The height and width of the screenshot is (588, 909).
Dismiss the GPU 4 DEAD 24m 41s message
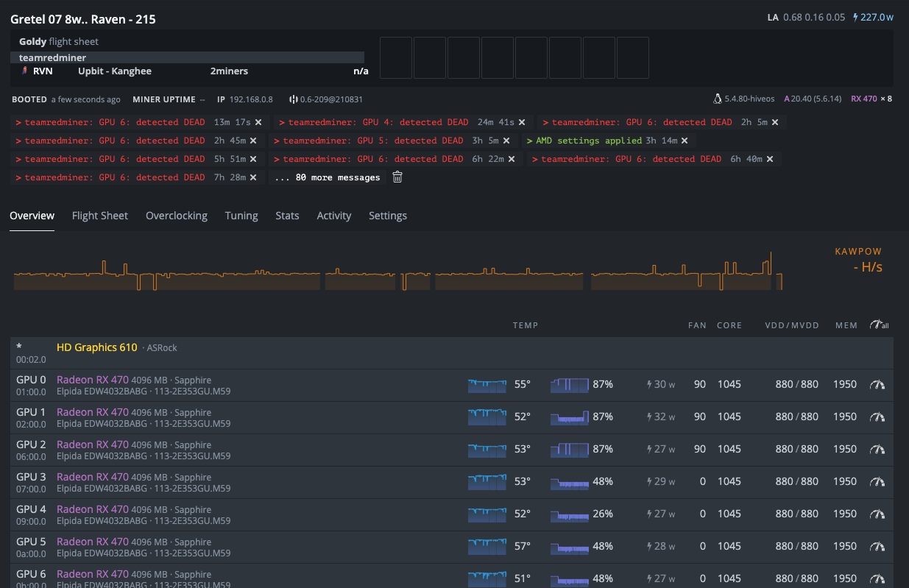(x=522, y=122)
